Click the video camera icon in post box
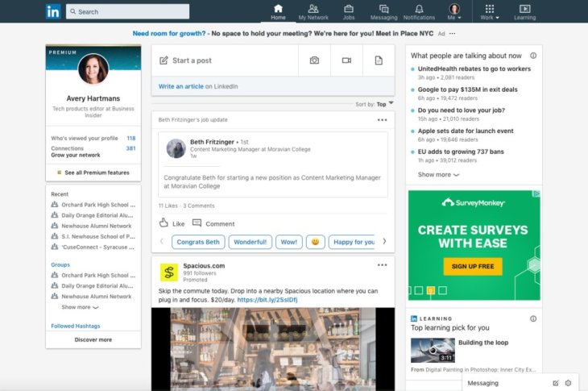 tap(346, 60)
